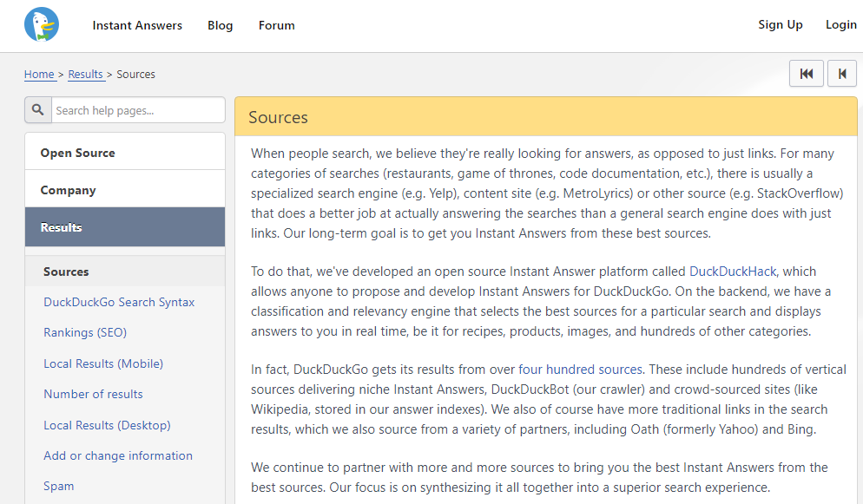
Task: Go to Results breadcrumb link
Action: coord(85,75)
